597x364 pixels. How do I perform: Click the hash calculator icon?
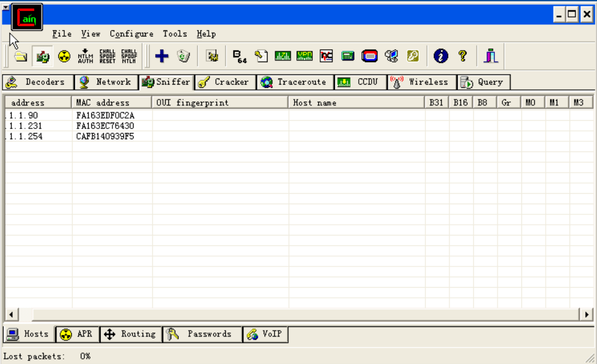coord(348,56)
